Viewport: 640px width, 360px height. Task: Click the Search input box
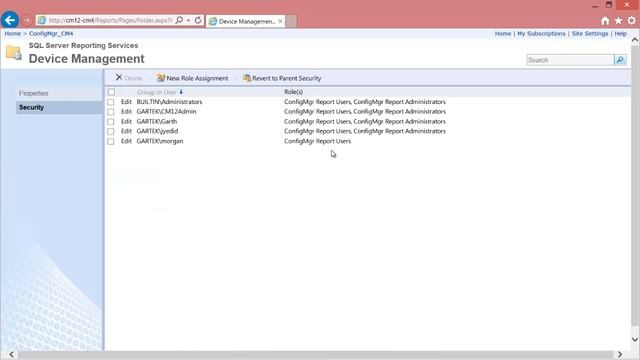pos(570,60)
